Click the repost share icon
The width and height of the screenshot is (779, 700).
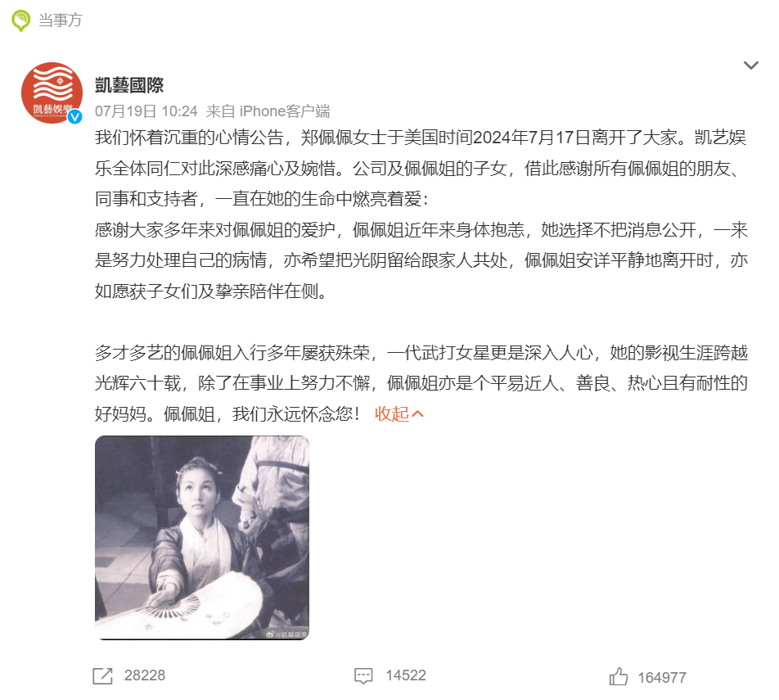(x=103, y=675)
